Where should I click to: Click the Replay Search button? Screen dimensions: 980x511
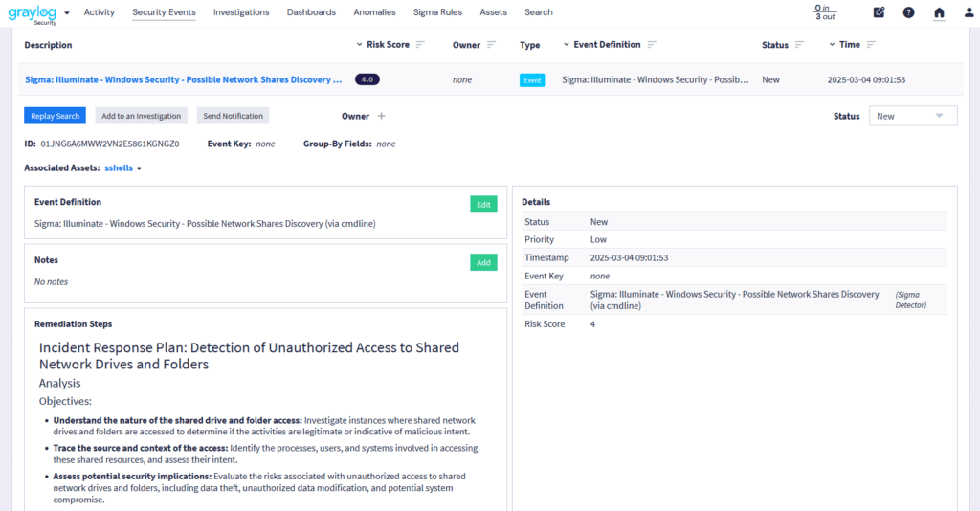coord(55,116)
